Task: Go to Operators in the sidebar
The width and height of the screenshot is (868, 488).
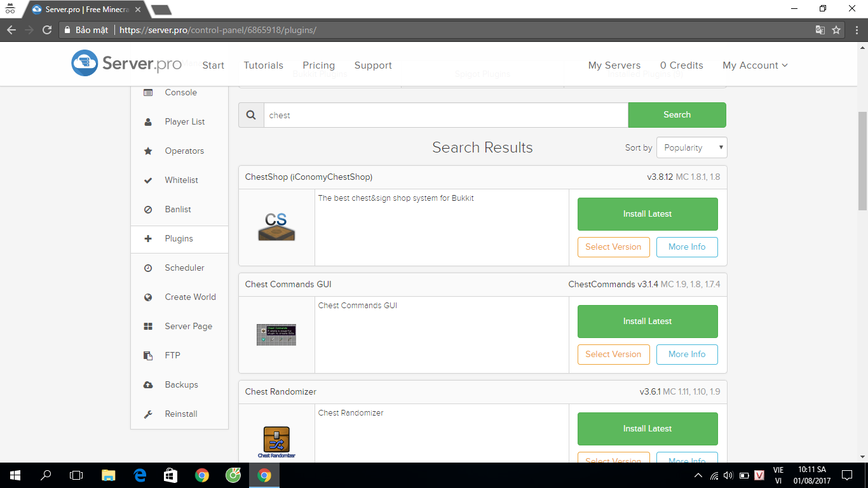Action: click(x=179, y=151)
